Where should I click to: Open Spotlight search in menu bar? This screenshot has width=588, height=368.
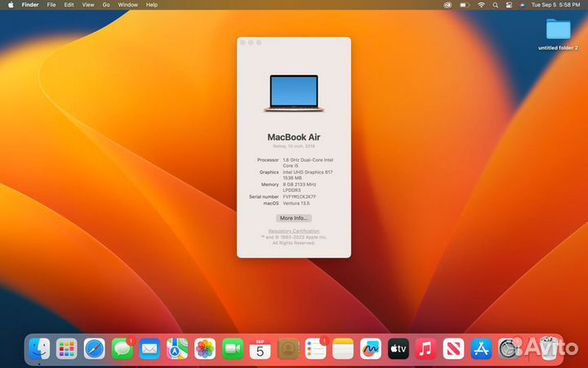(496, 5)
